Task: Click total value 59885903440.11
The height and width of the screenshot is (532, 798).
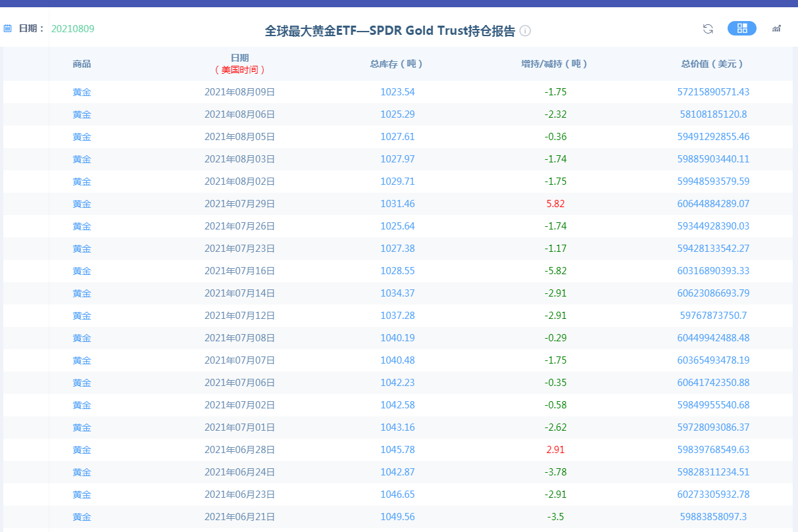Action: (x=714, y=159)
